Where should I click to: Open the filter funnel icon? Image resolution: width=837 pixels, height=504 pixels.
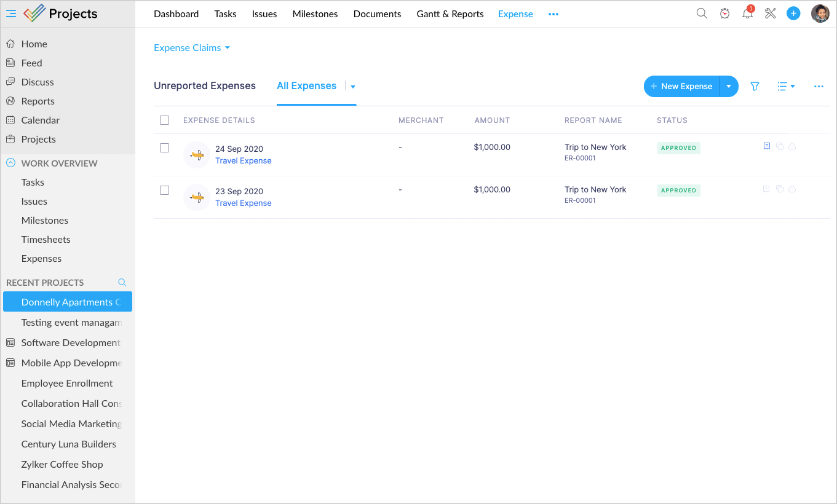pyautogui.click(x=755, y=87)
